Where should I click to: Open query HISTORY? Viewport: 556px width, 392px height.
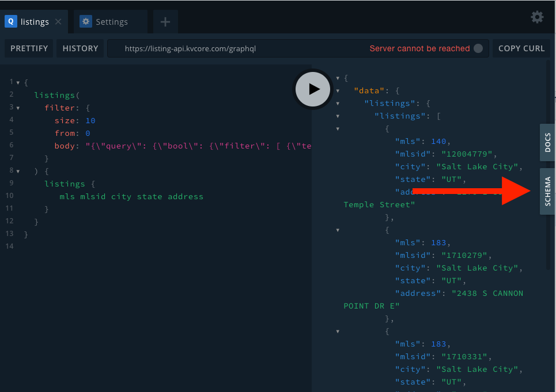(80, 48)
